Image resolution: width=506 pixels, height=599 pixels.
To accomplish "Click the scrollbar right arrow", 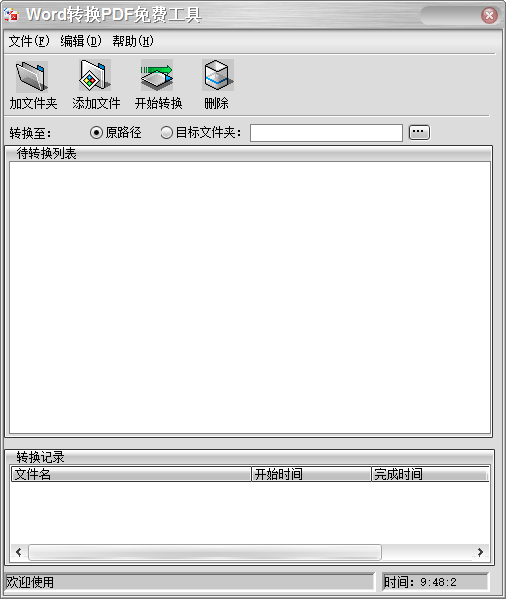I will click(480, 552).
